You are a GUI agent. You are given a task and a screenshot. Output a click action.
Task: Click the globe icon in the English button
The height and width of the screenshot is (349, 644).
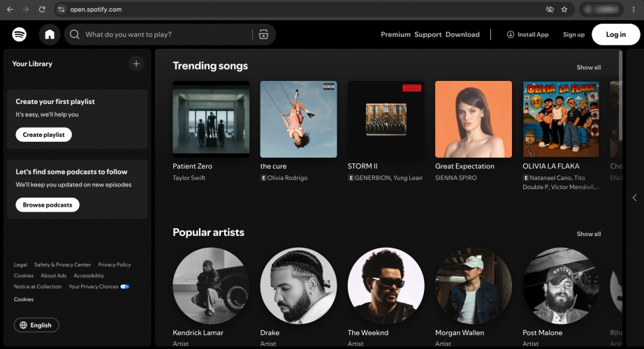click(x=24, y=325)
